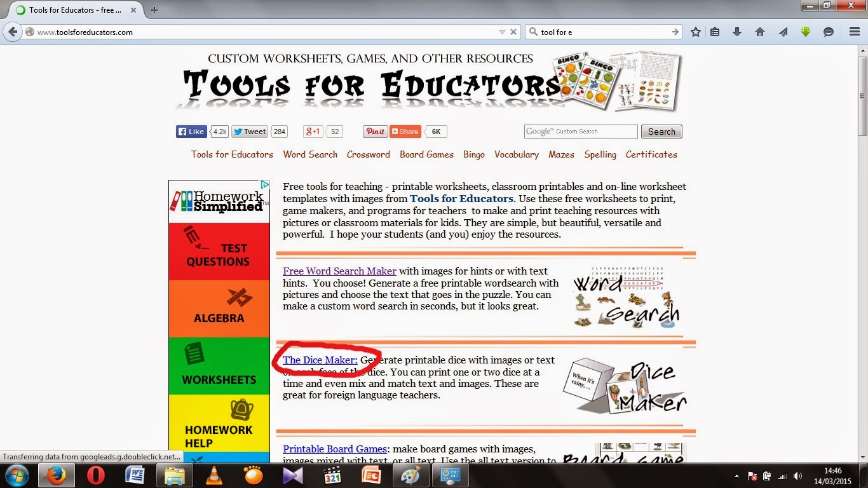This screenshot has width=868, height=488.
Task: Show hidden tray icons arrow
Action: pos(736,476)
